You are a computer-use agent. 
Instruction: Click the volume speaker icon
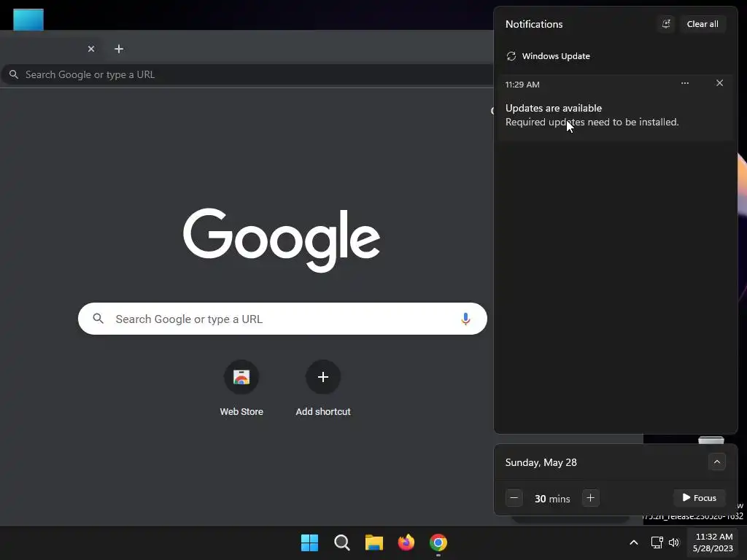(x=673, y=542)
